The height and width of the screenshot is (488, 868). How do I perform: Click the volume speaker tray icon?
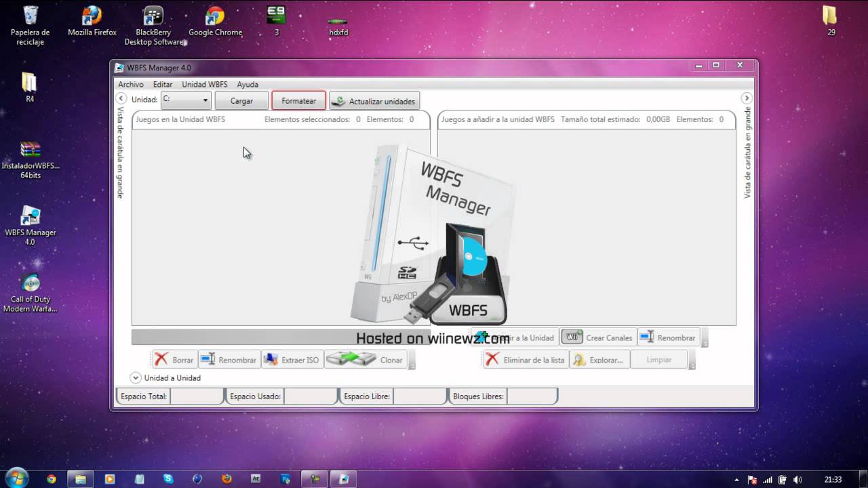(x=797, y=479)
